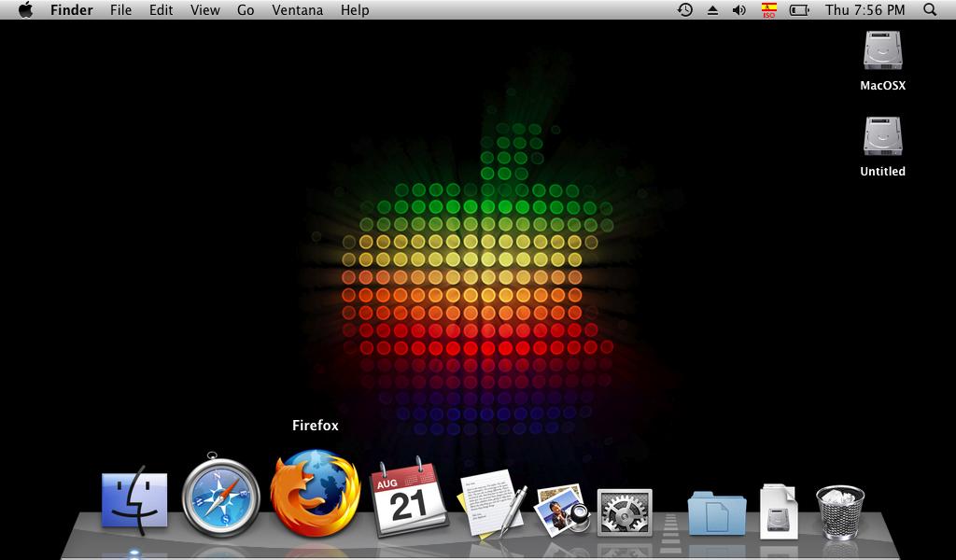Open the Finder application menu
This screenshot has width=956, height=560.
point(71,9)
